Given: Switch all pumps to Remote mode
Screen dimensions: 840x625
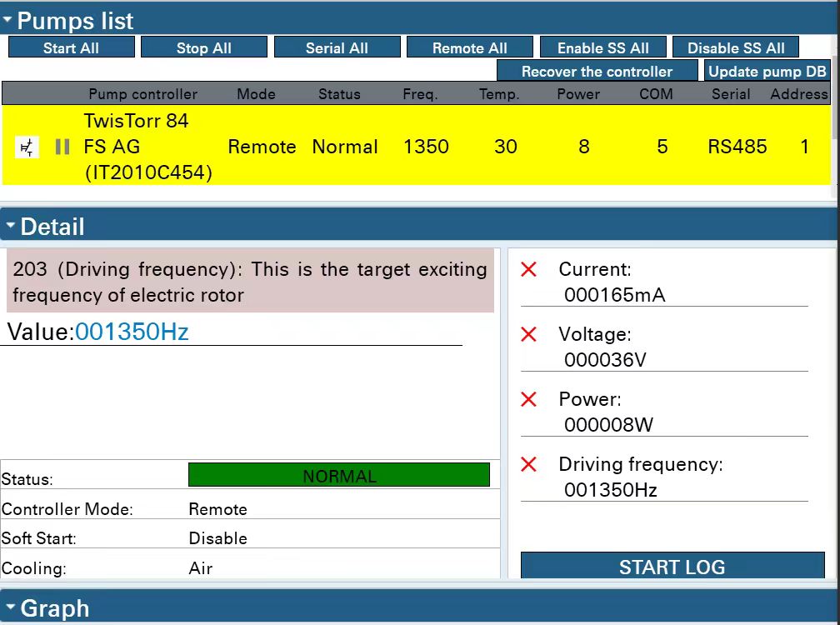Looking at the screenshot, I should click(469, 47).
